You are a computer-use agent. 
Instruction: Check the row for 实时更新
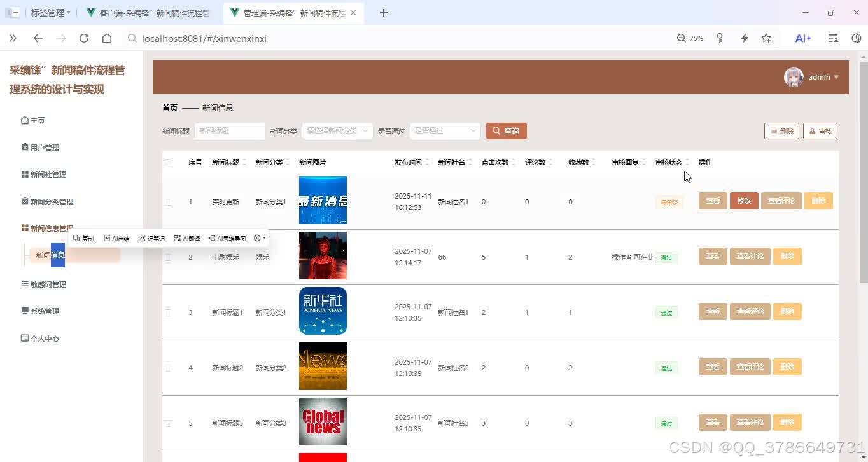(x=168, y=202)
